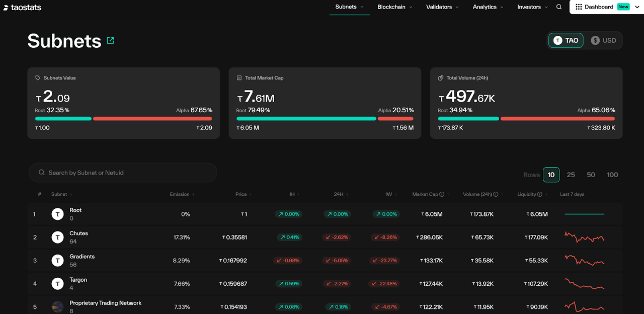Click the Chutes subnet token icon
Screen dimensions: 644x314
58,238
